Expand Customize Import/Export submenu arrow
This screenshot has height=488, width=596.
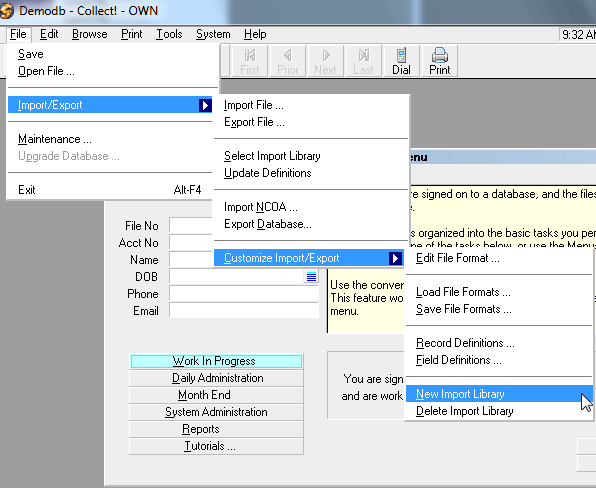point(395,258)
